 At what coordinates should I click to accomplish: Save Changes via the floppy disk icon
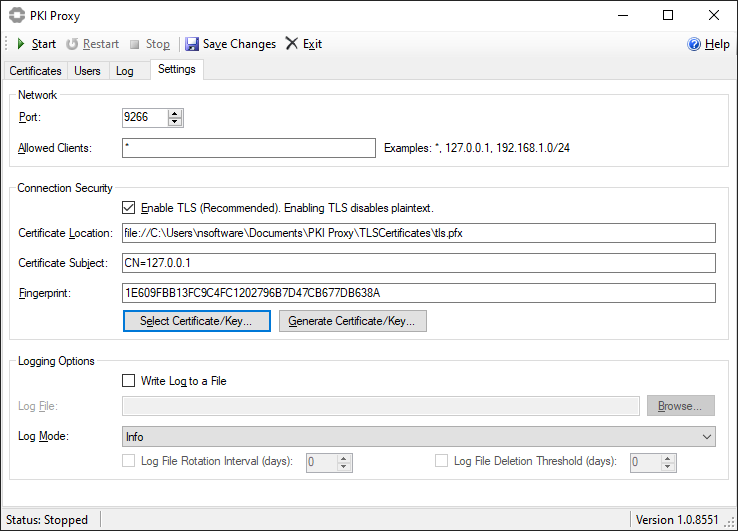point(192,44)
